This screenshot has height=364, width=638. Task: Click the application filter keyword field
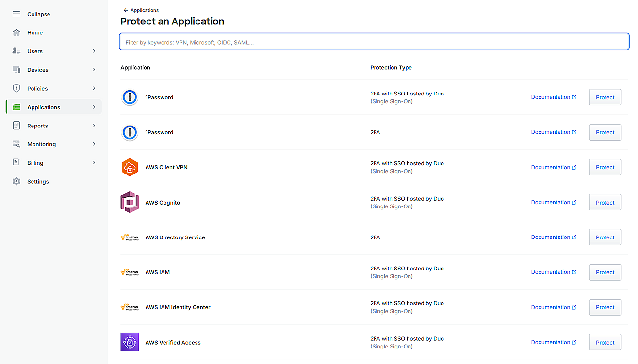tap(374, 42)
